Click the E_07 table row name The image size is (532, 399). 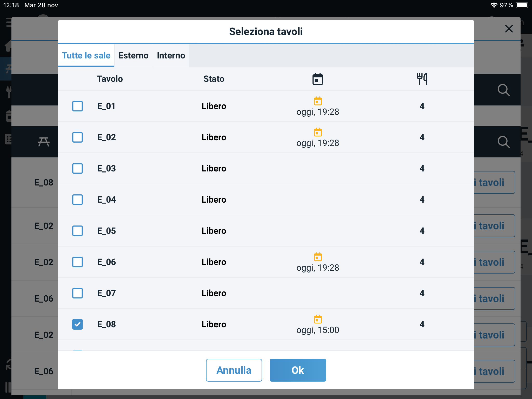click(x=107, y=293)
